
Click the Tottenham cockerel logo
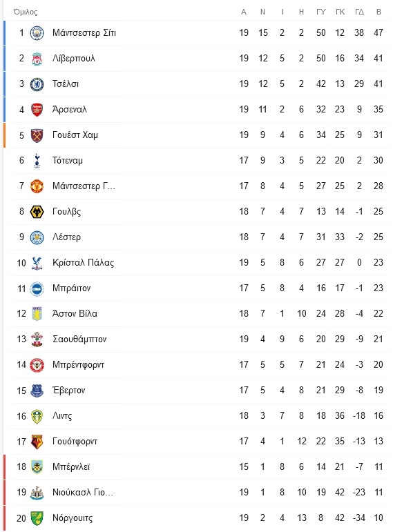(37, 161)
